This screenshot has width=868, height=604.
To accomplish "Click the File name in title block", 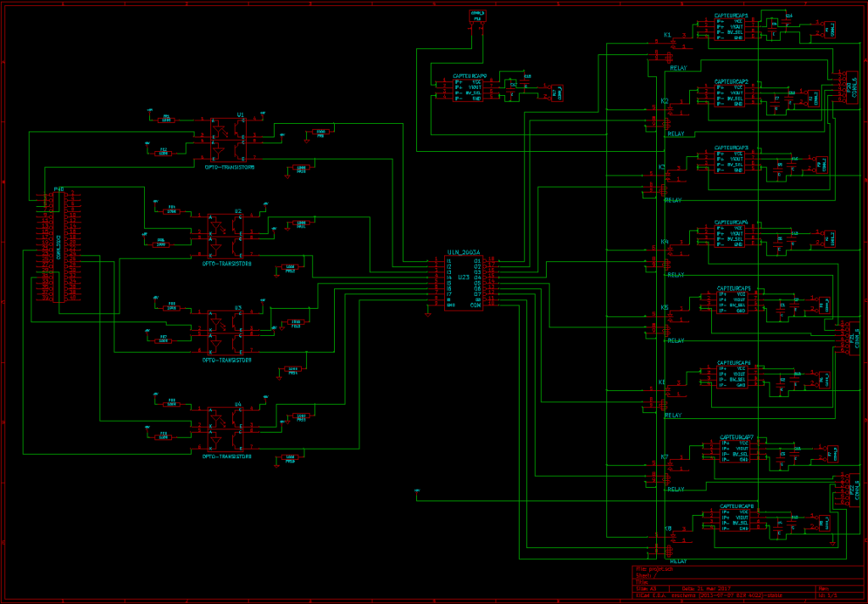I will 654,569.
